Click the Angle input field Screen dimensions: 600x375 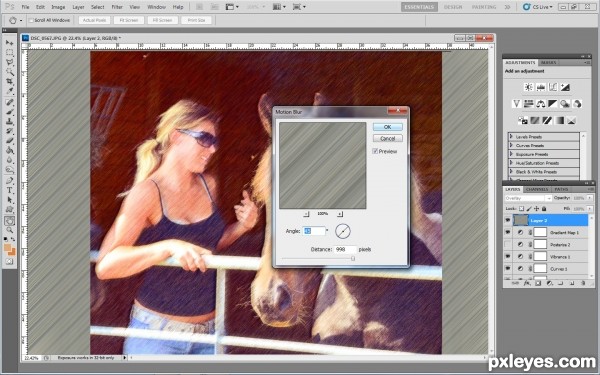coord(314,231)
